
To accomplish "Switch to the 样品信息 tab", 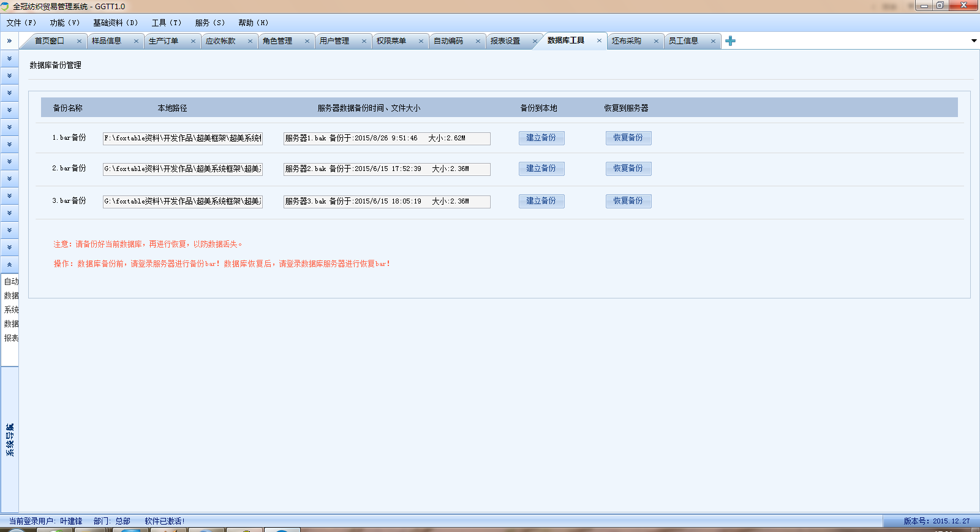I will [x=107, y=41].
